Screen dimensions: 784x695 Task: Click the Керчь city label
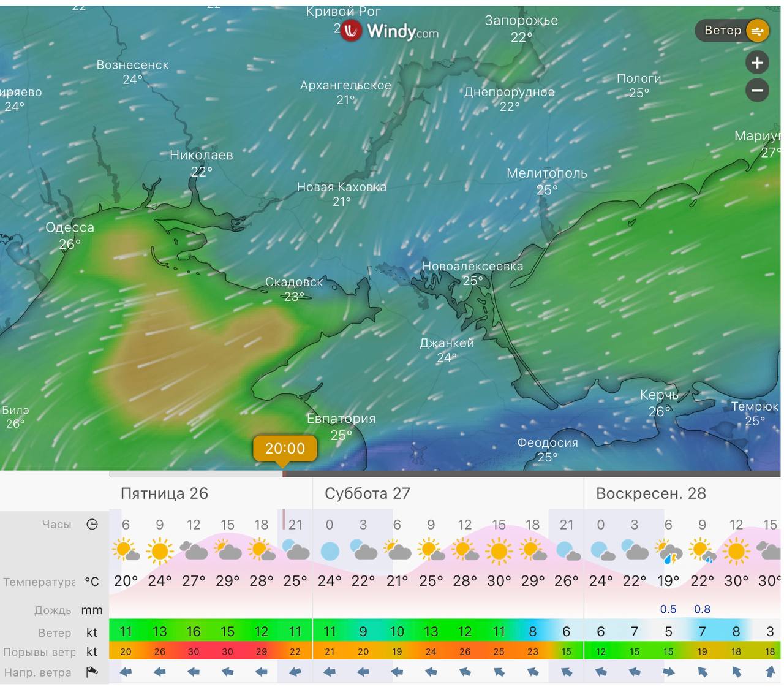coord(659,395)
